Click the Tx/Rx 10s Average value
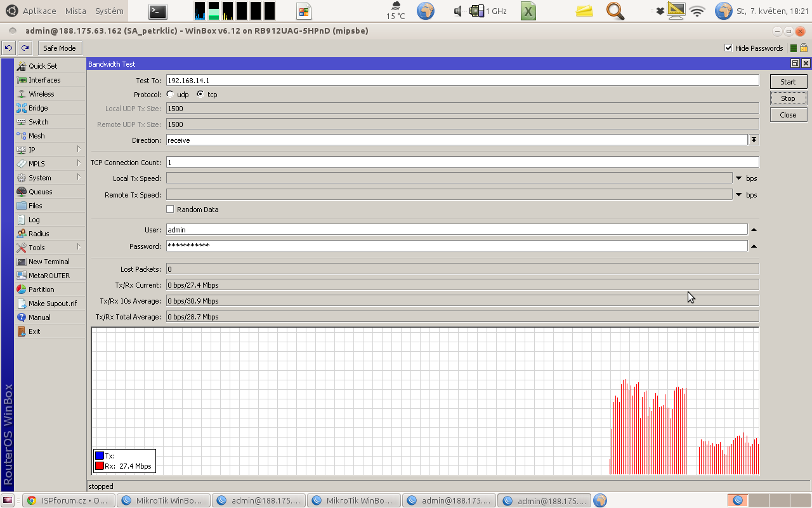The image size is (812, 508). [462, 300]
